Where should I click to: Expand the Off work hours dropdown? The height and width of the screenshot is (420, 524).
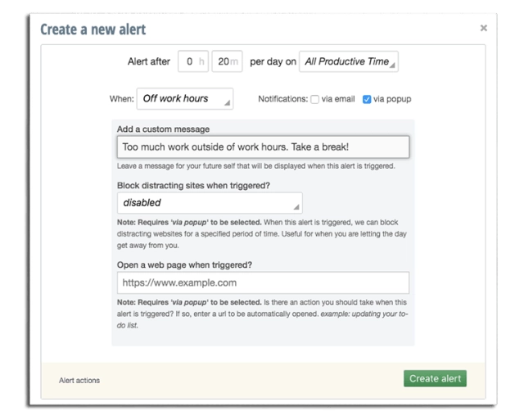(x=184, y=99)
